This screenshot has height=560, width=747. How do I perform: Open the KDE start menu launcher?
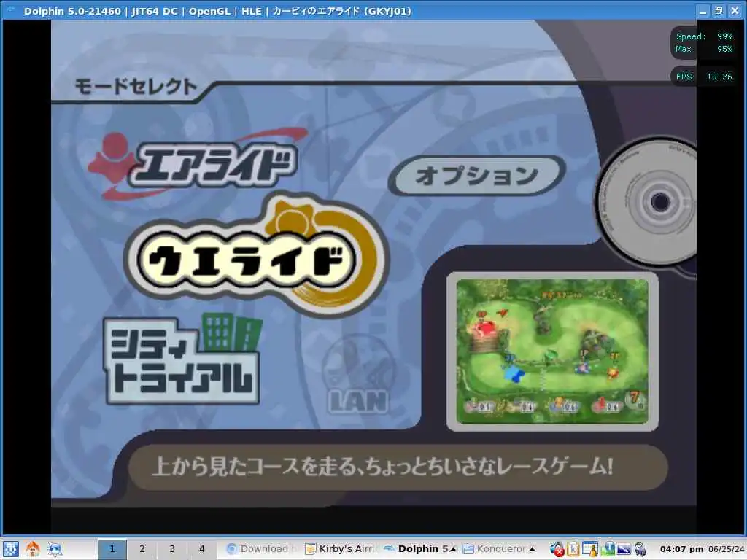[10, 549]
